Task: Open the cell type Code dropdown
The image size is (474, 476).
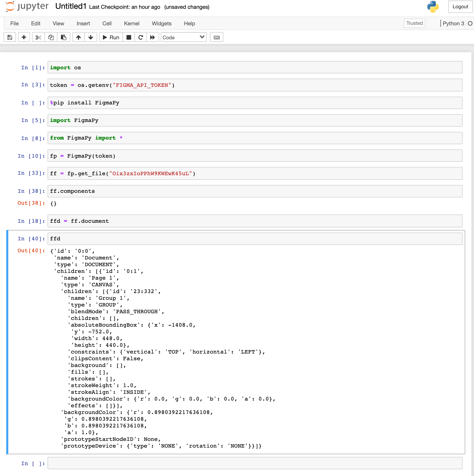Action: (184, 37)
